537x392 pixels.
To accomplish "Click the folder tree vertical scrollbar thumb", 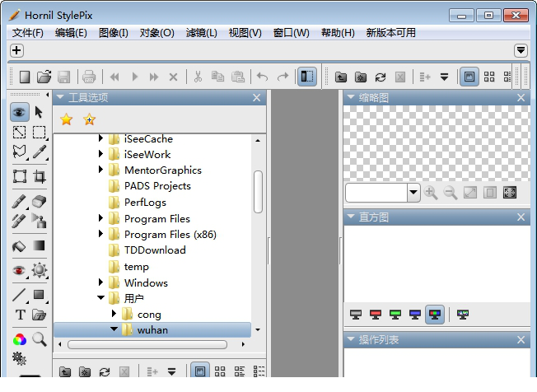I will coord(259,192).
